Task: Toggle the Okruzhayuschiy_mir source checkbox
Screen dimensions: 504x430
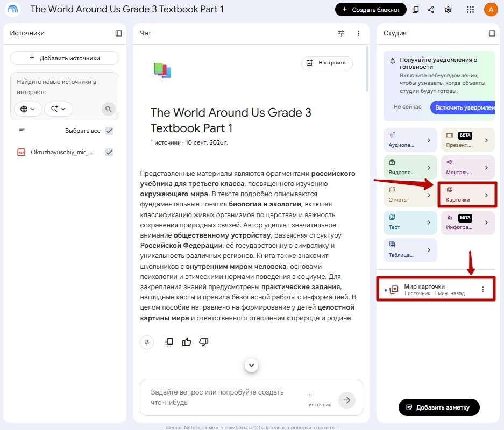Action: [109, 152]
